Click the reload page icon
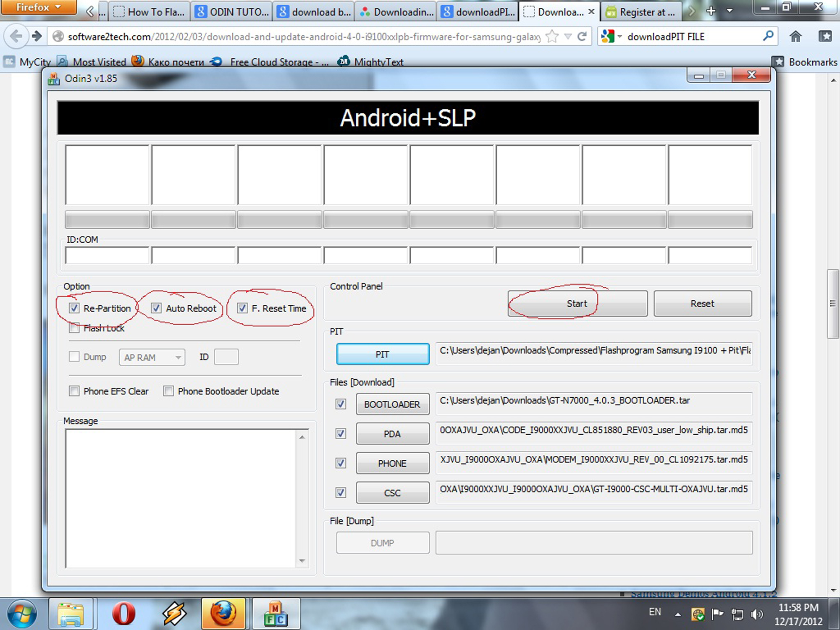This screenshot has width=840, height=630. [x=582, y=37]
